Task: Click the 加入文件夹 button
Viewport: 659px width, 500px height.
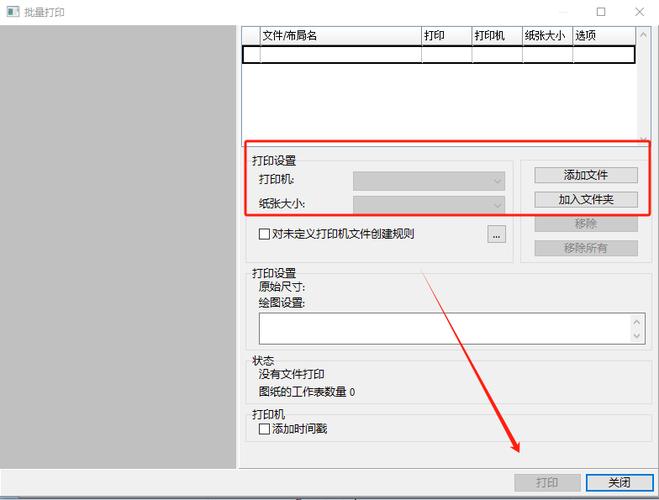Action: coord(586,199)
